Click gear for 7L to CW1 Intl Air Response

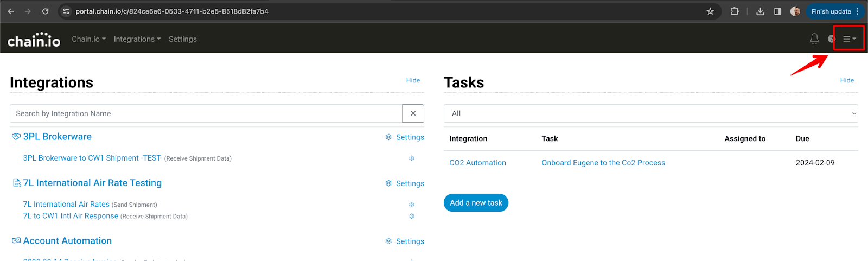point(412,216)
